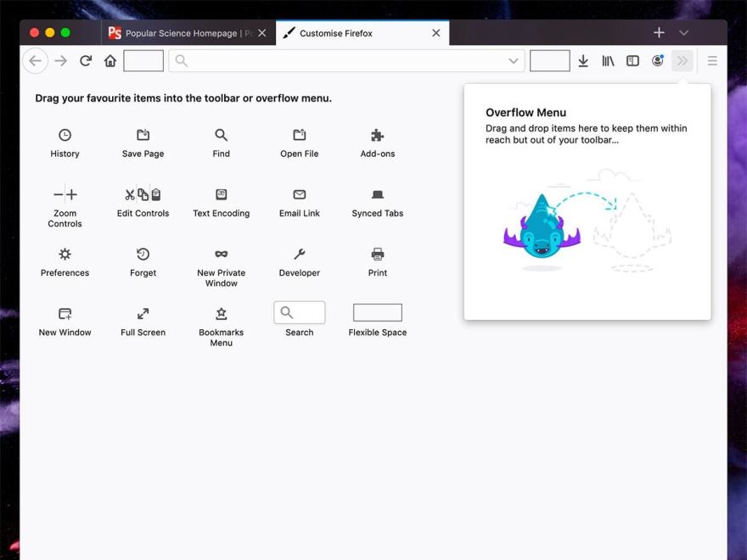Click the Save Page icon
747x560 pixels.
pyautogui.click(x=143, y=136)
